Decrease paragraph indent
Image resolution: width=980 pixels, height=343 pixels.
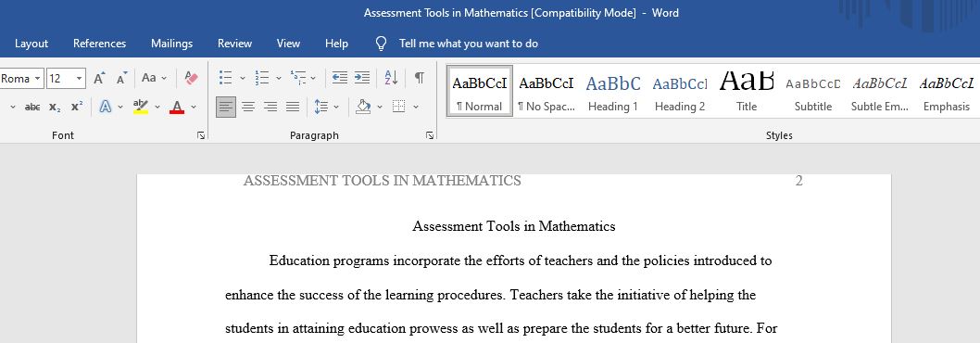(x=339, y=78)
